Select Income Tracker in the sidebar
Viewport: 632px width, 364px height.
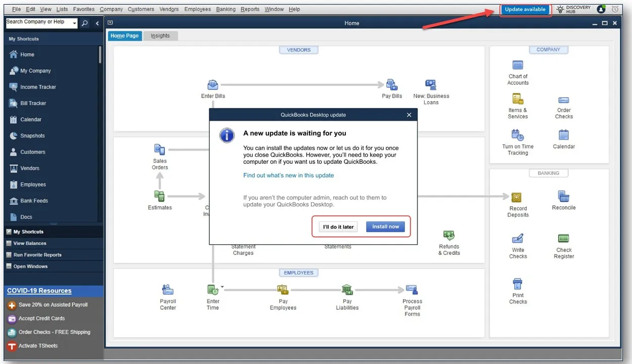pos(38,87)
